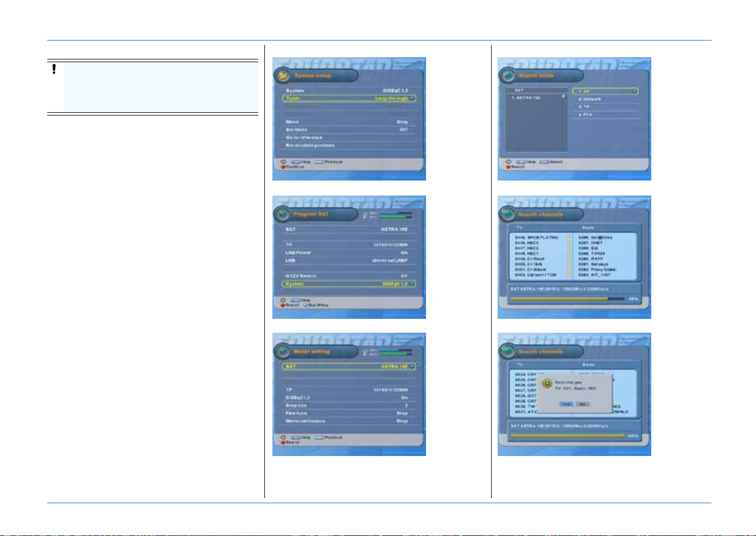Toggle Move continuous Stop in Motor setting
This screenshot has height=536, width=756.
click(x=403, y=420)
